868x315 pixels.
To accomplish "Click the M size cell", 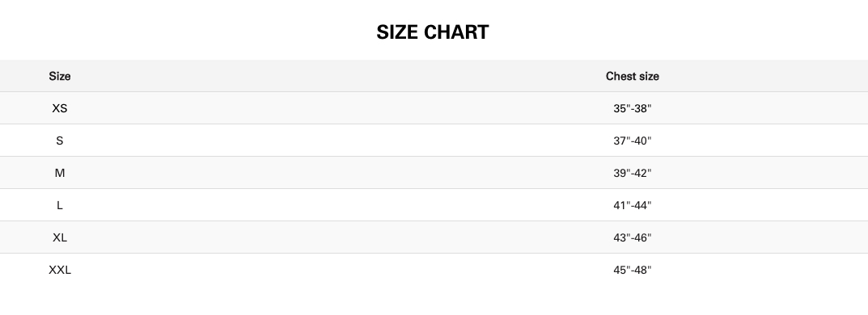I will coord(60,173).
